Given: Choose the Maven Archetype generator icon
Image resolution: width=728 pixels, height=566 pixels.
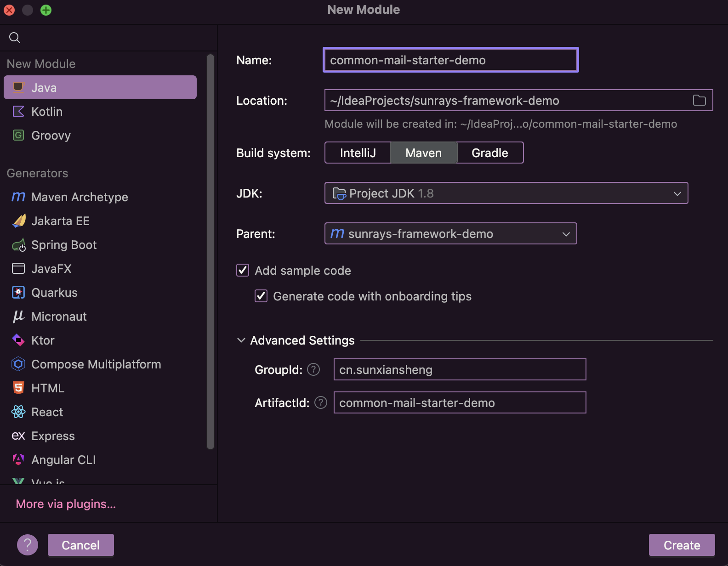Looking at the screenshot, I should click(18, 197).
